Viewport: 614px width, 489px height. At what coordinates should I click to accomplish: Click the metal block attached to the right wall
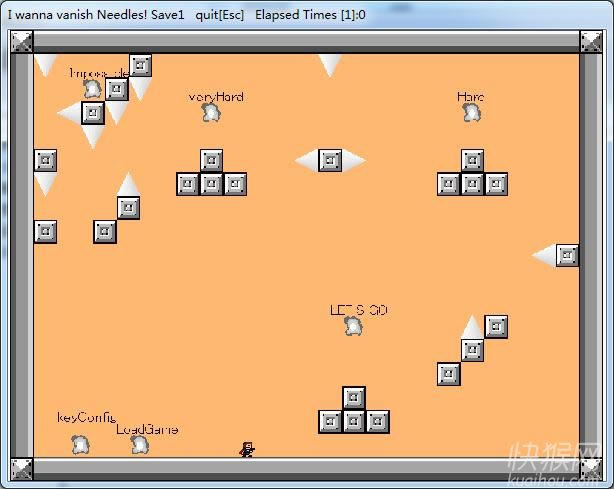pyautogui.click(x=567, y=255)
